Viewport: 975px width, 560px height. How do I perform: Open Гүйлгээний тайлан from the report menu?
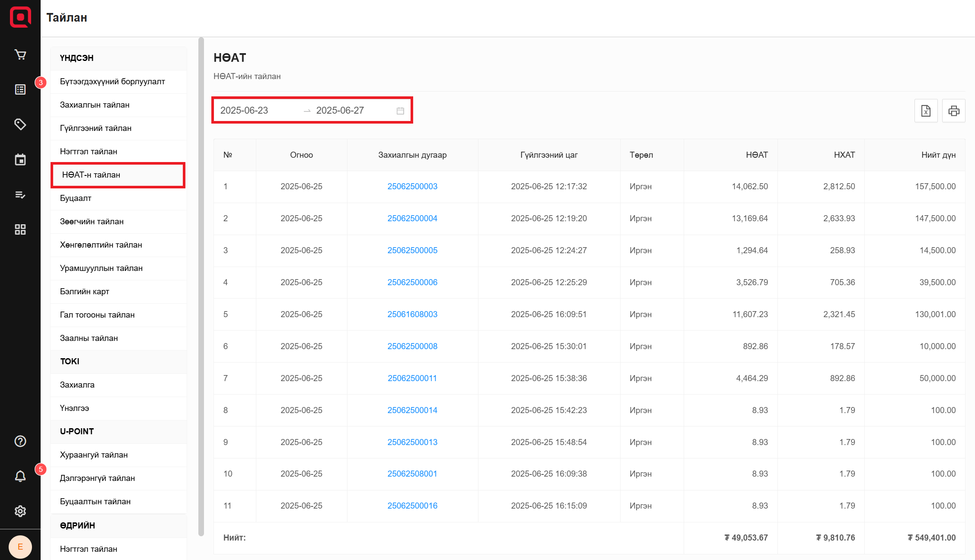pyautogui.click(x=96, y=128)
